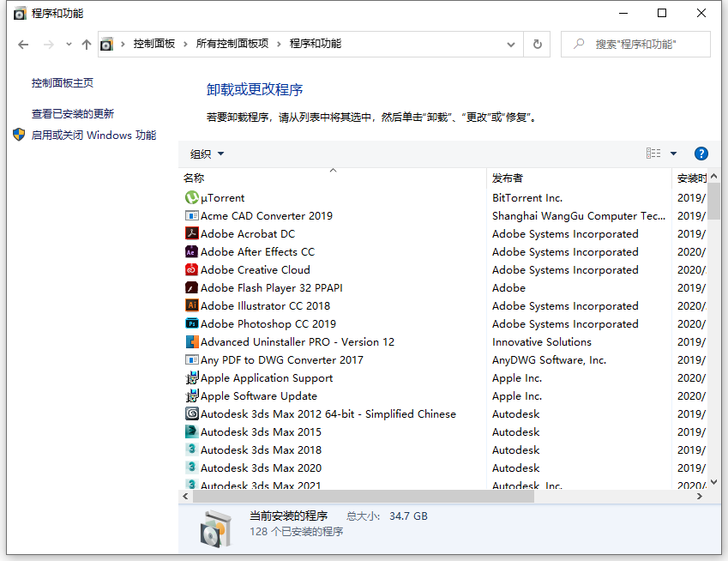
Task: Click the 128 个已安装的程序 status text
Action: click(296, 531)
